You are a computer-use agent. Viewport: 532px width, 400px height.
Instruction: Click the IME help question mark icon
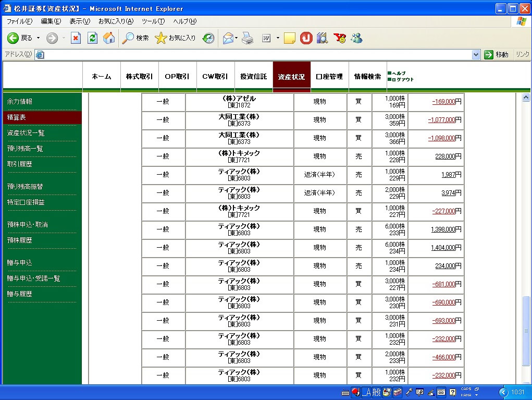(453, 393)
